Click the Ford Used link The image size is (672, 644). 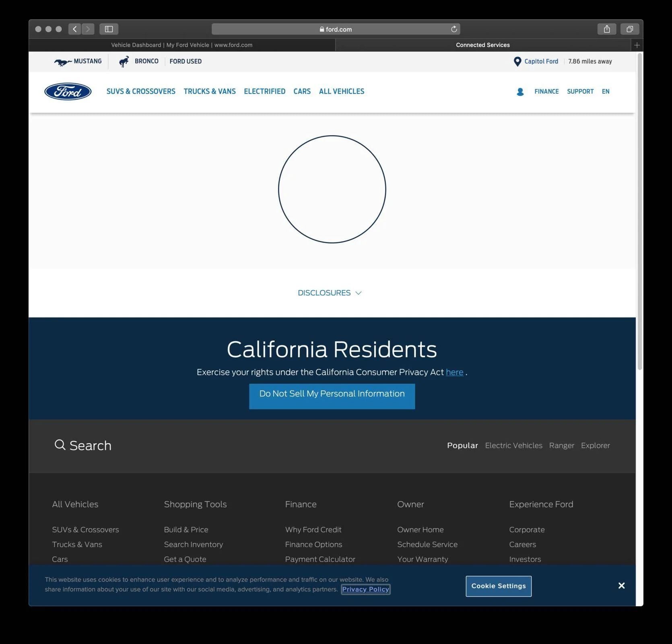(186, 62)
